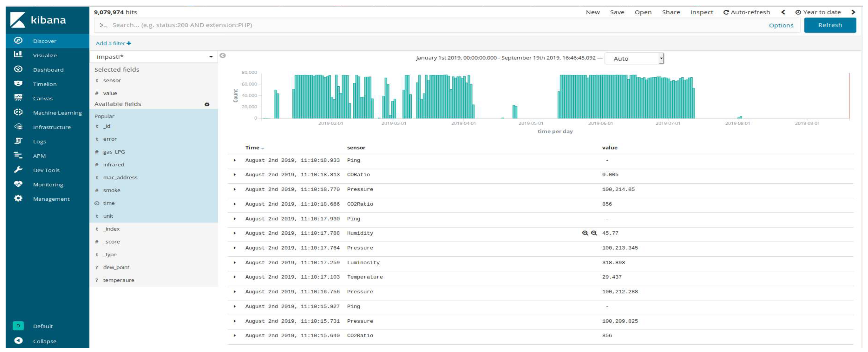Click Share in the top menu
Image resolution: width=868 pixels, height=352 pixels.
[x=671, y=12]
